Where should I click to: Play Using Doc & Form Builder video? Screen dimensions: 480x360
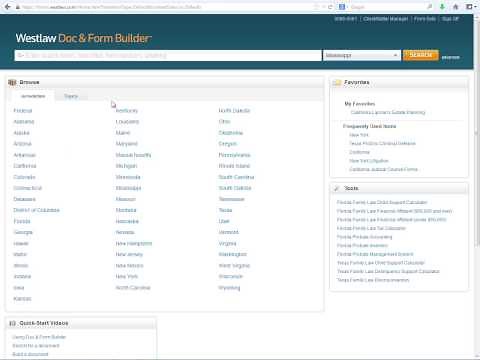39,337
